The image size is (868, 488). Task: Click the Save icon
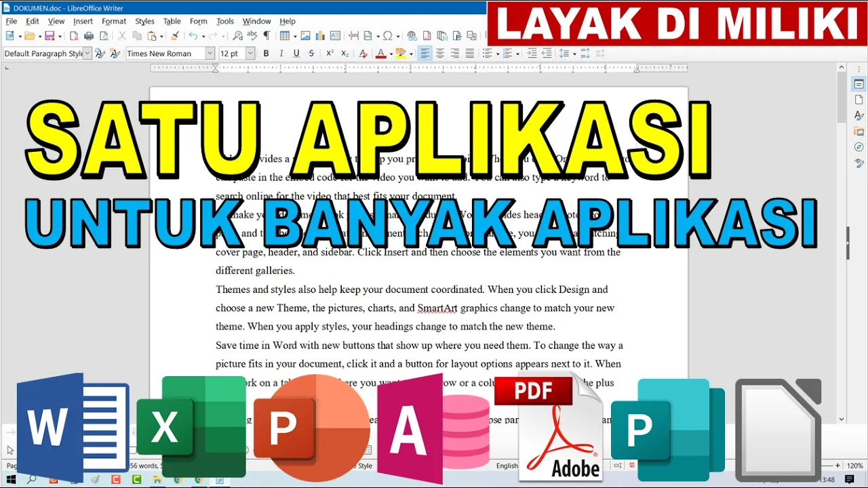(x=50, y=36)
